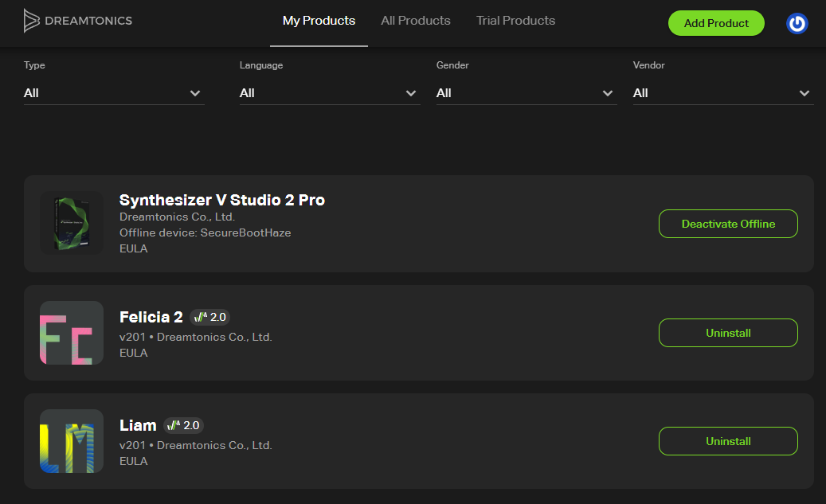Switch to the All Products tab
Viewport: 826px width, 504px height.
coord(416,21)
